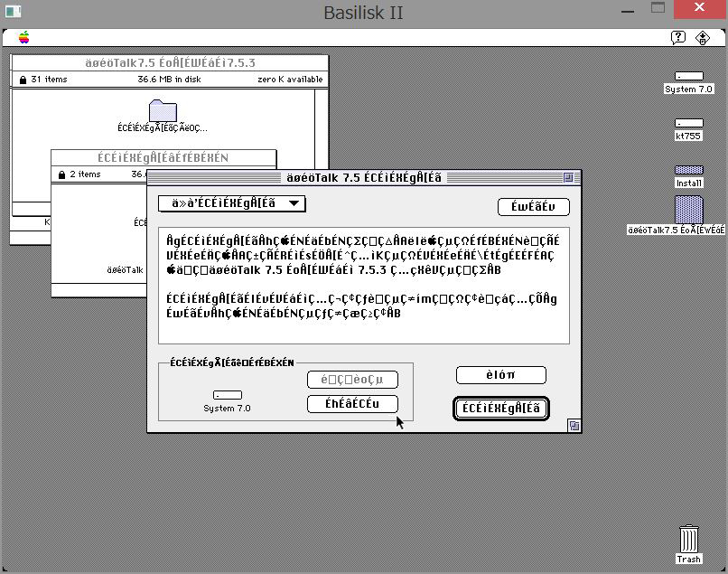Select the folder icon in the Talk7.5 7.5.3 window
Image resolution: width=728 pixels, height=574 pixels.
[163, 110]
